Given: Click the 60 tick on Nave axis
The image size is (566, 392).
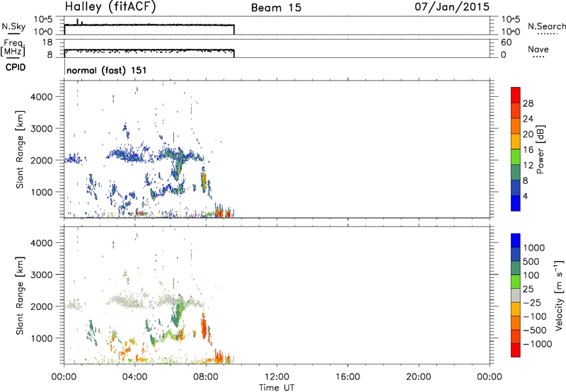Looking at the screenshot, I should pyautogui.click(x=506, y=42).
